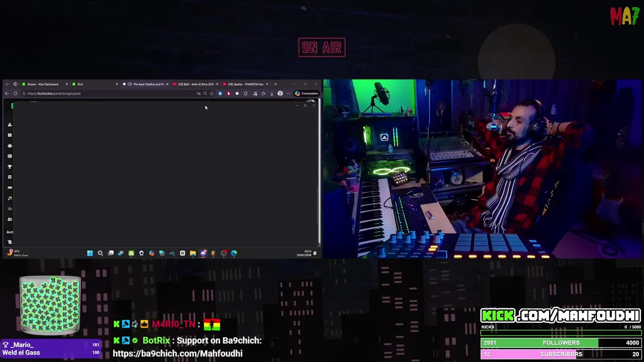
Task: Open a new browser tab
Action: pos(275,84)
